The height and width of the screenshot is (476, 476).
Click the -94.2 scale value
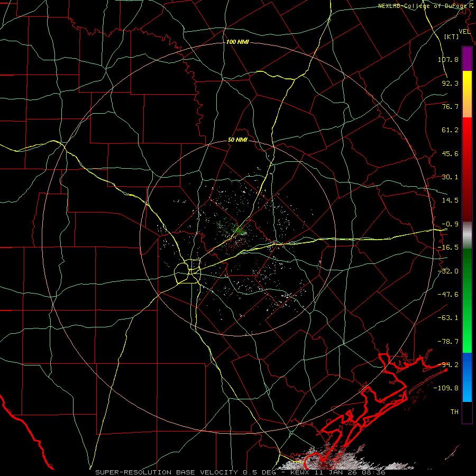(448, 365)
